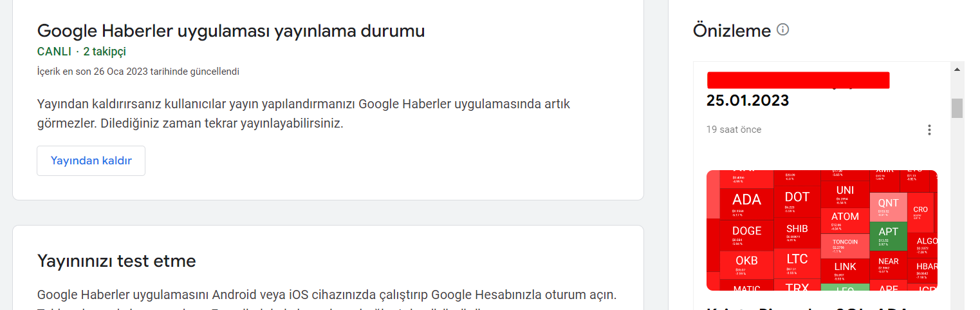Click the DOGE tile in heatmap

click(746, 235)
